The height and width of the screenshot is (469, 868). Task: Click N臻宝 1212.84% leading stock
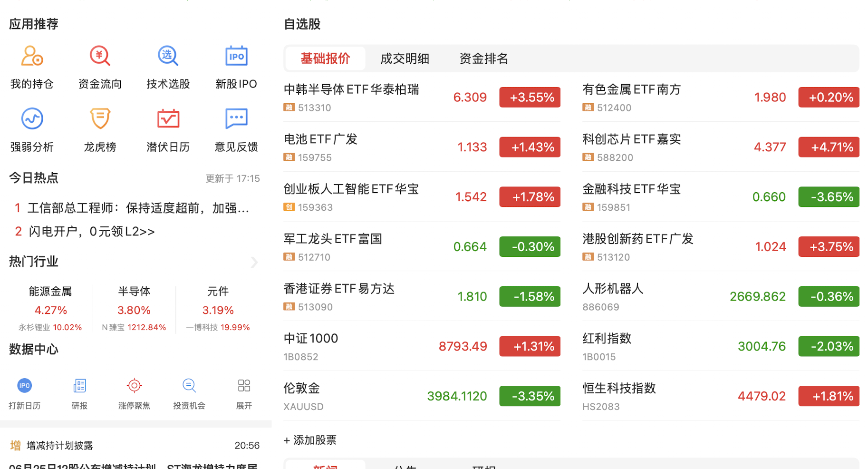tap(134, 327)
